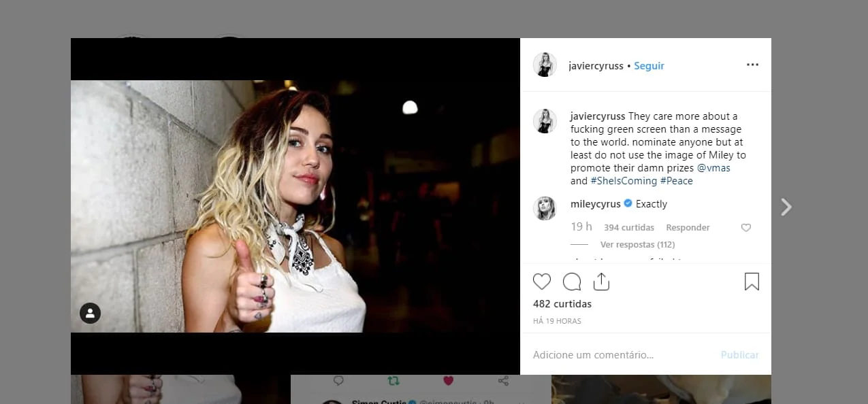
Task: Click the Seguir follow link
Action: [649, 66]
